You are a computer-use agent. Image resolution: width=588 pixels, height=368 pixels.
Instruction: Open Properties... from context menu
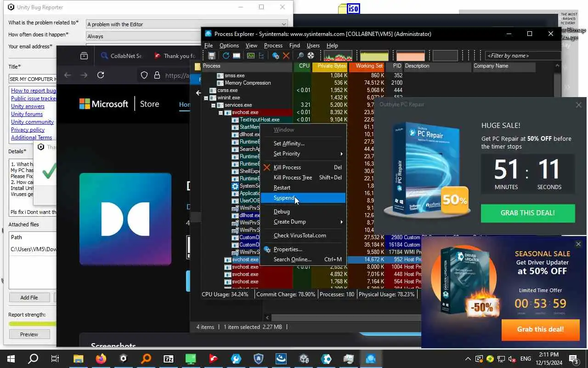click(303, 249)
